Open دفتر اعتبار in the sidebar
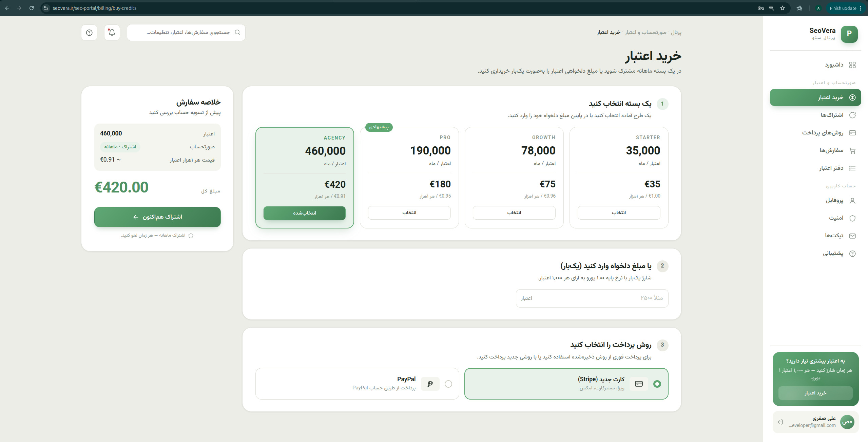868x442 pixels. point(815,168)
